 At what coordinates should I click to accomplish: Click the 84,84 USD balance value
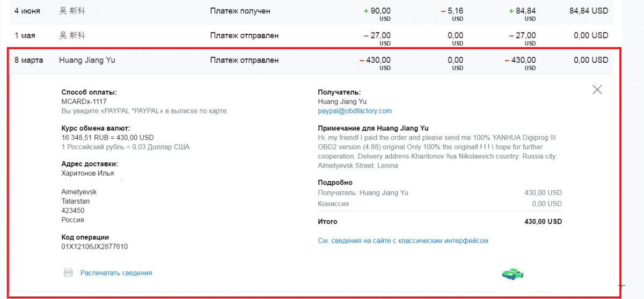[589, 11]
